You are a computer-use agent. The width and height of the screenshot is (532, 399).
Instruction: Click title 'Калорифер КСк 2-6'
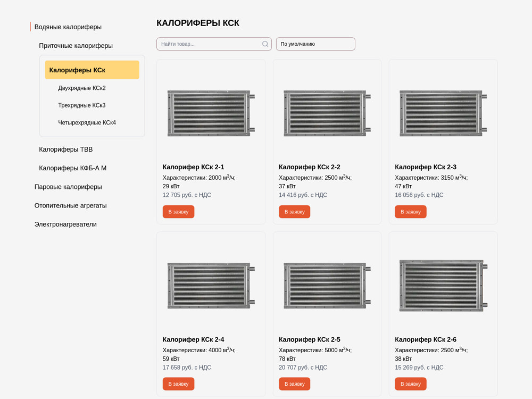tap(426, 339)
